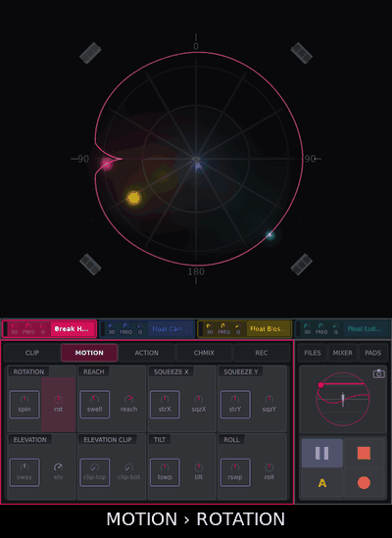392x538 pixels.
Task: Click the tswp knob in Tilt
Action: (165, 472)
